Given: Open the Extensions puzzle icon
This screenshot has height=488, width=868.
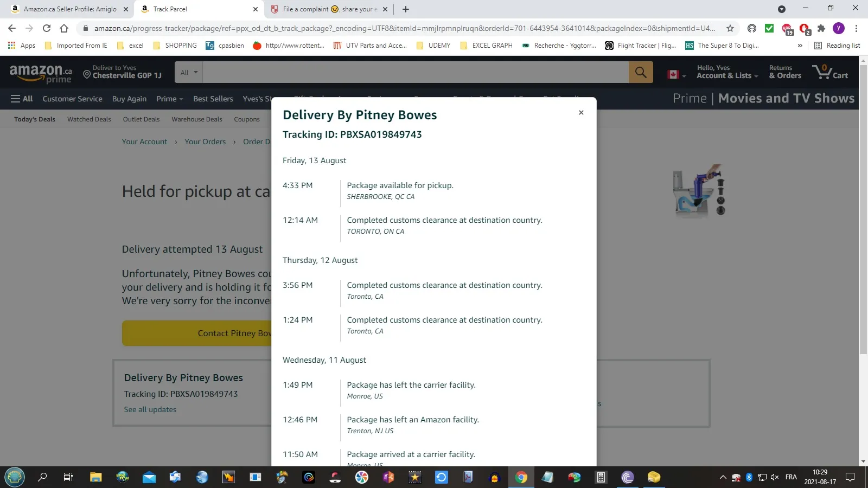Looking at the screenshot, I should pyautogui.click(x=821, y=28).
